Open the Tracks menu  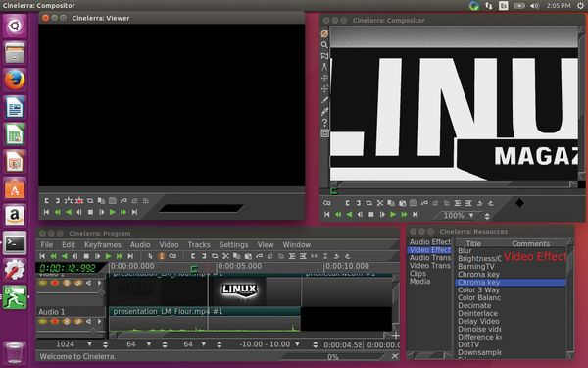point(199,244)
